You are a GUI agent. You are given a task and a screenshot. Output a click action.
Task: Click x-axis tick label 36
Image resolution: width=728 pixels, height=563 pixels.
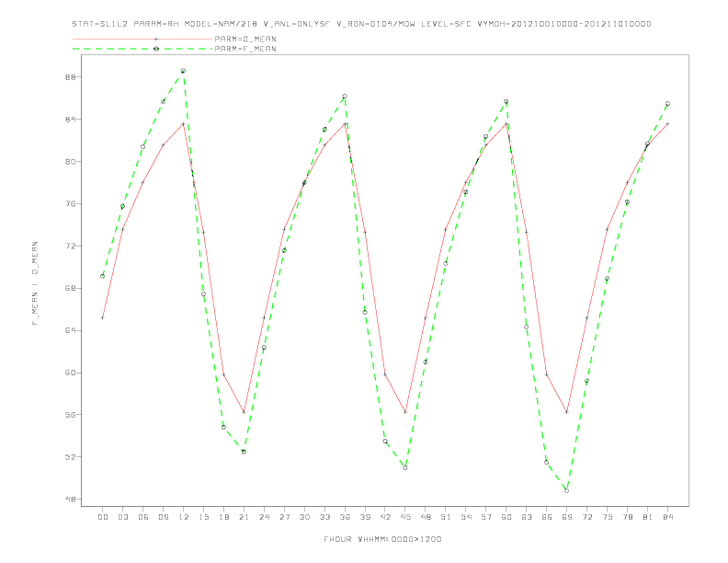click(x=345, y=517)
